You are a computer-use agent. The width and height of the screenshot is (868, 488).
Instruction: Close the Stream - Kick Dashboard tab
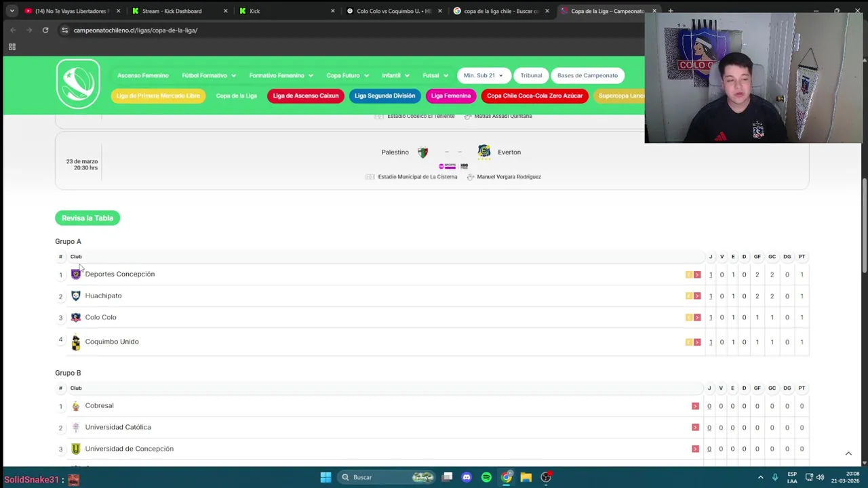pos(226,11)
